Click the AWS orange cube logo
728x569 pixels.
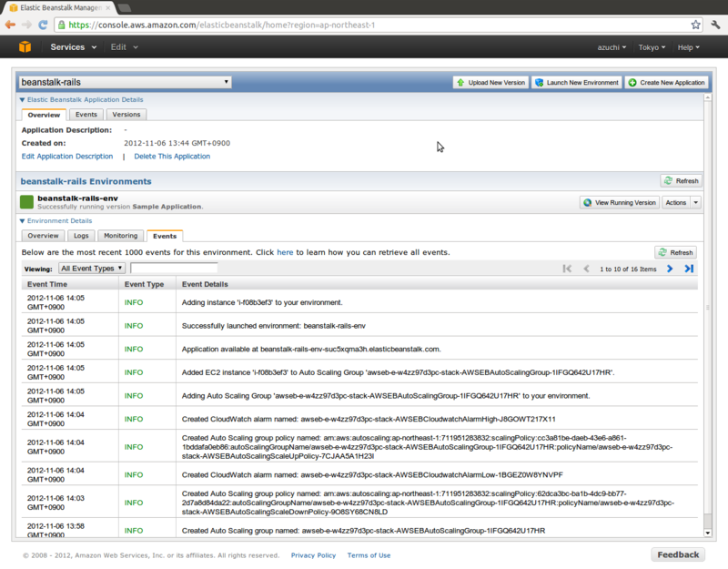point(25,47)
